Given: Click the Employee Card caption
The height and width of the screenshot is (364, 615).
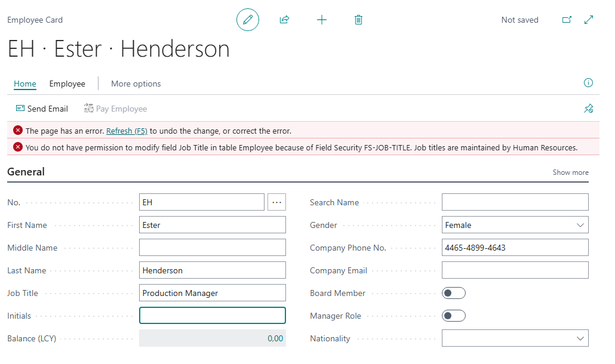Looking at the screenshot, I should [35, 20].
